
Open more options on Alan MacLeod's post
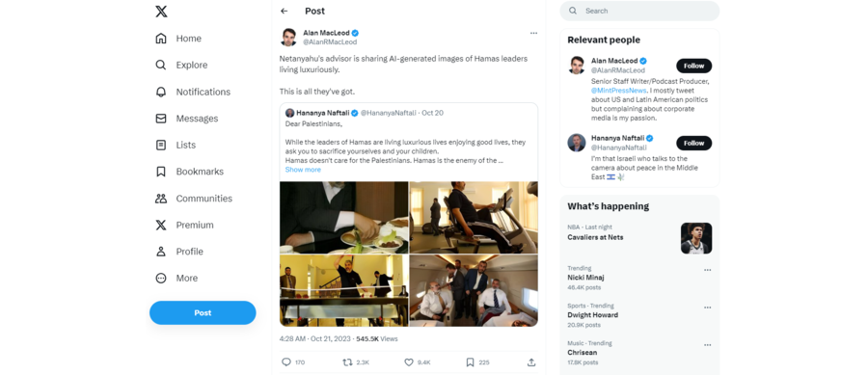(533, 33)
